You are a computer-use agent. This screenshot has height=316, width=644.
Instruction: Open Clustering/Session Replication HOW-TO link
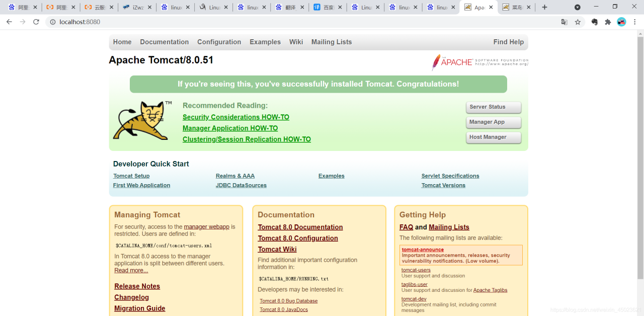[x=247, y=139]
